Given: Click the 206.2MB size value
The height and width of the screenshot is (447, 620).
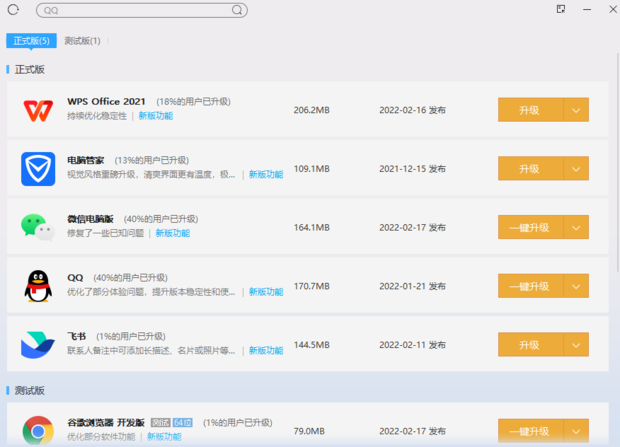Looking at the screenshot, I should coord(312,110).
